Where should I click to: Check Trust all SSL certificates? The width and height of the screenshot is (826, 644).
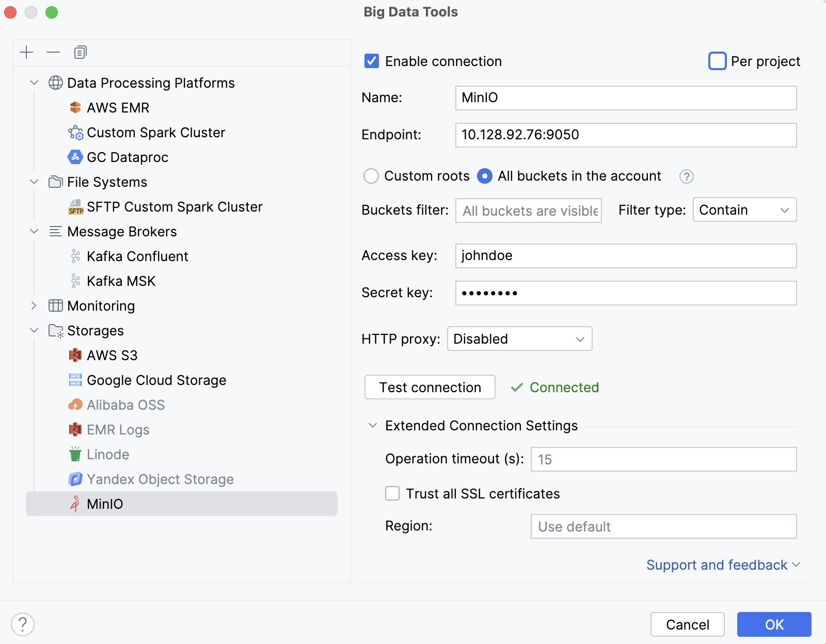(x=392, y=493)
